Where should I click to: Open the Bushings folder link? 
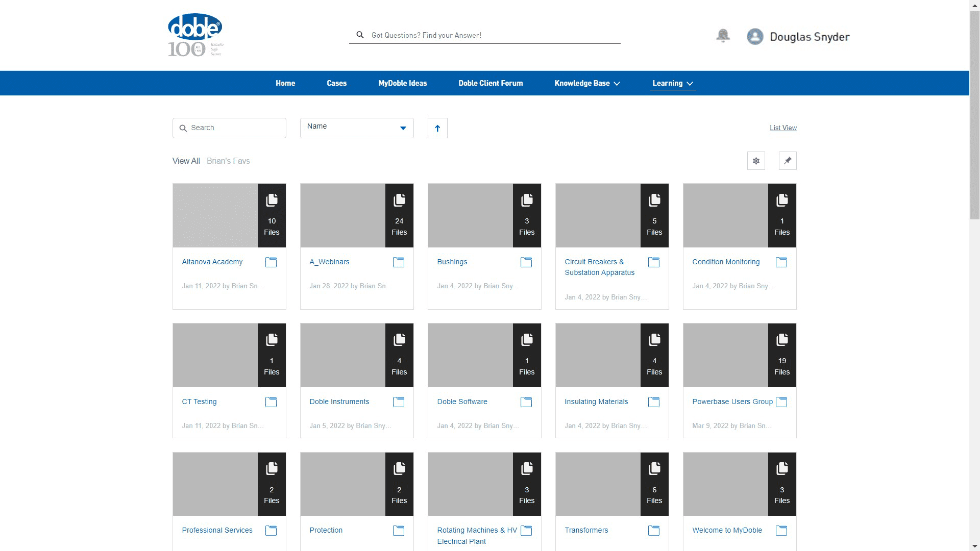[x=452, y=262]
